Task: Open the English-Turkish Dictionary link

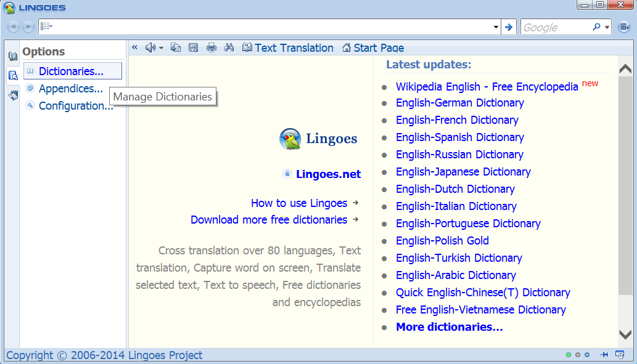Action: click(459, 258)
